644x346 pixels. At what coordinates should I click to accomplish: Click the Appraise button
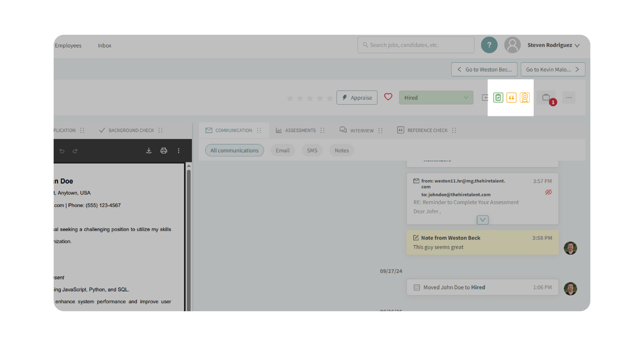tap(357, 97)
